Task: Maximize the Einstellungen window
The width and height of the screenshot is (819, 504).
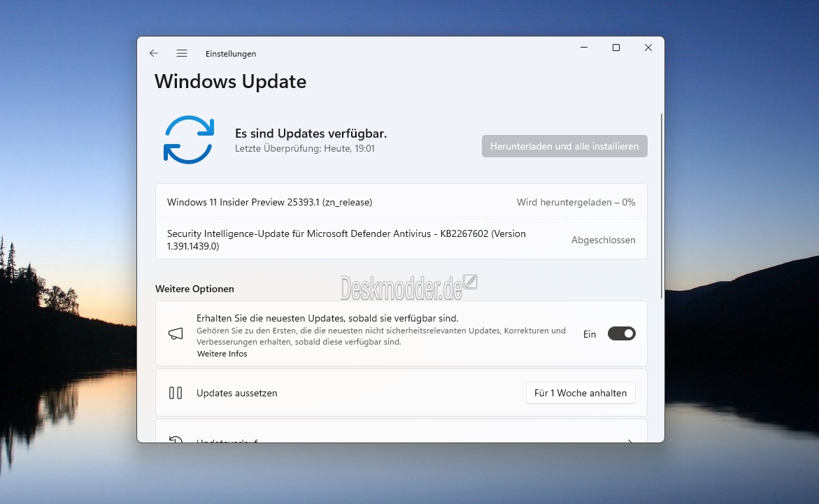Action: click(x=616, y=48)
